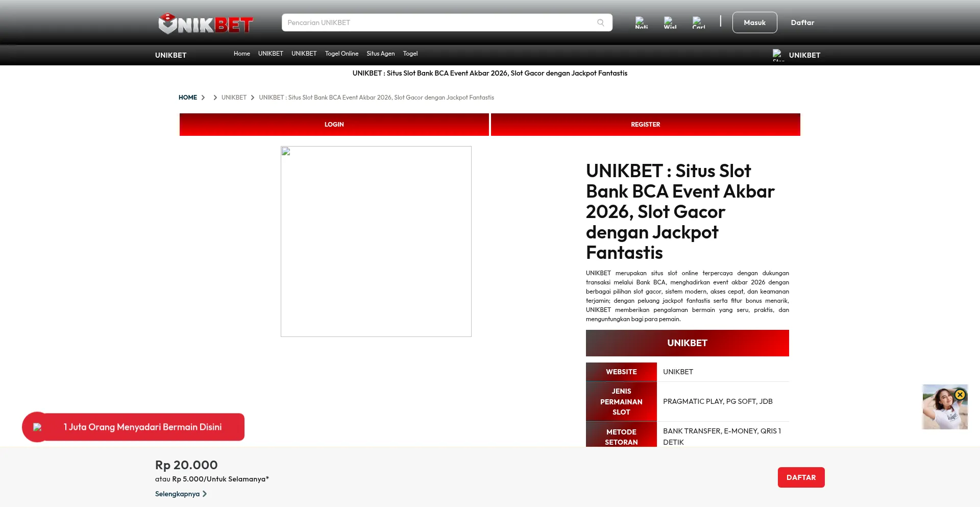Click the 'UNIKBET merupakan situs slot' description paragraph
The height and width of the screenshot is (507, 980).
pos(688,296)
